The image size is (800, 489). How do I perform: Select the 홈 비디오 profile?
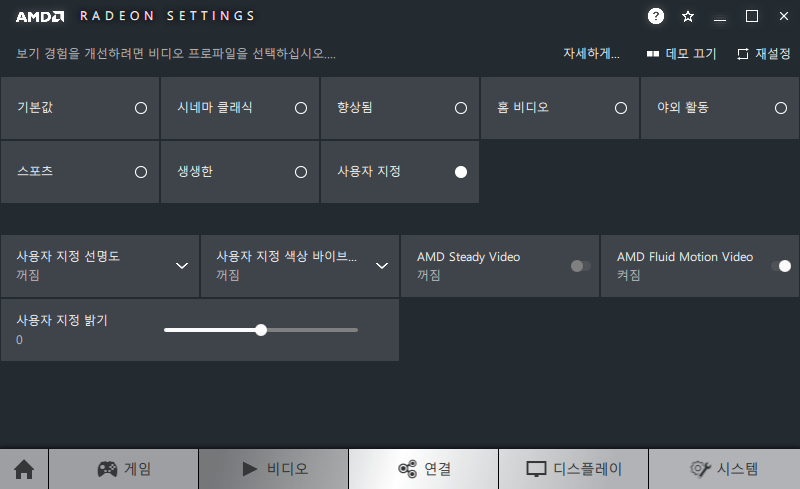(x=560, y=108)
